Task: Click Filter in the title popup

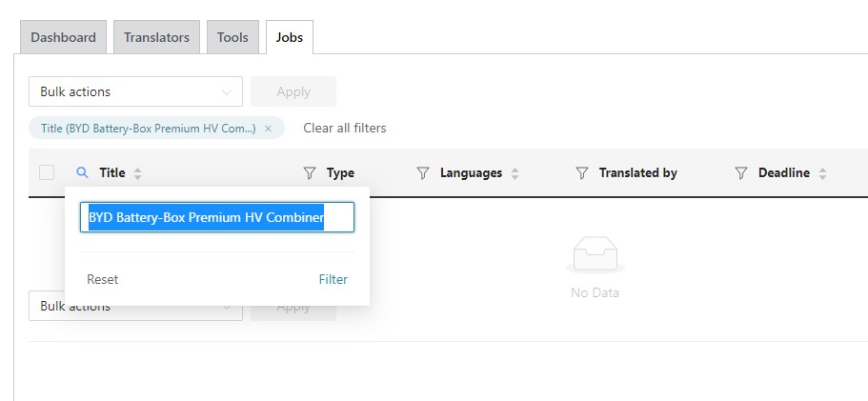Action: (333, 279)
